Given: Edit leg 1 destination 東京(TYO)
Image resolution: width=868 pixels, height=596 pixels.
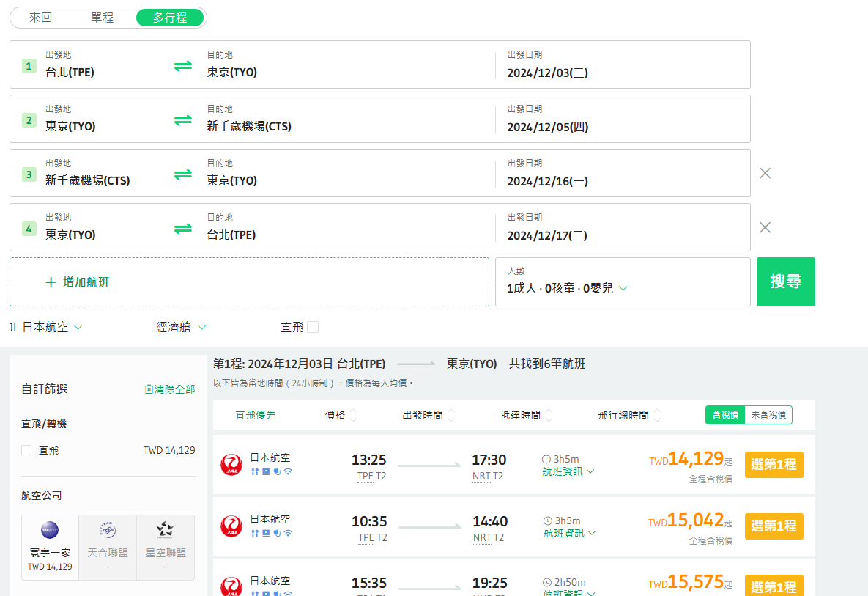Looking at the screenshot, I should 232,72.
